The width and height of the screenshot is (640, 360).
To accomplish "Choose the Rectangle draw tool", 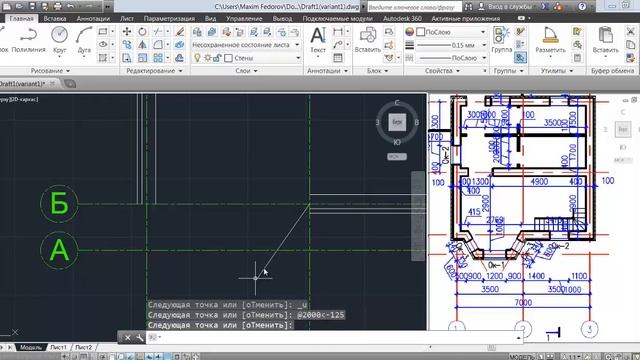I will click(103, 31).
